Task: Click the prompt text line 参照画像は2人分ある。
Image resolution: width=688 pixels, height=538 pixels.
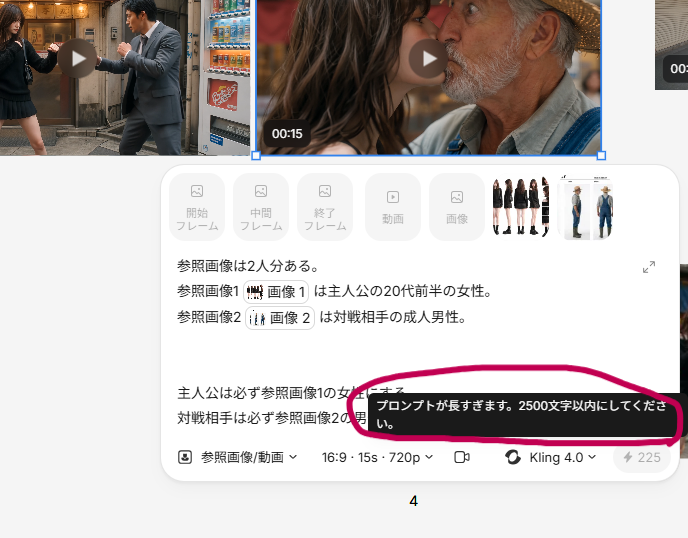Action: point(248,266)
